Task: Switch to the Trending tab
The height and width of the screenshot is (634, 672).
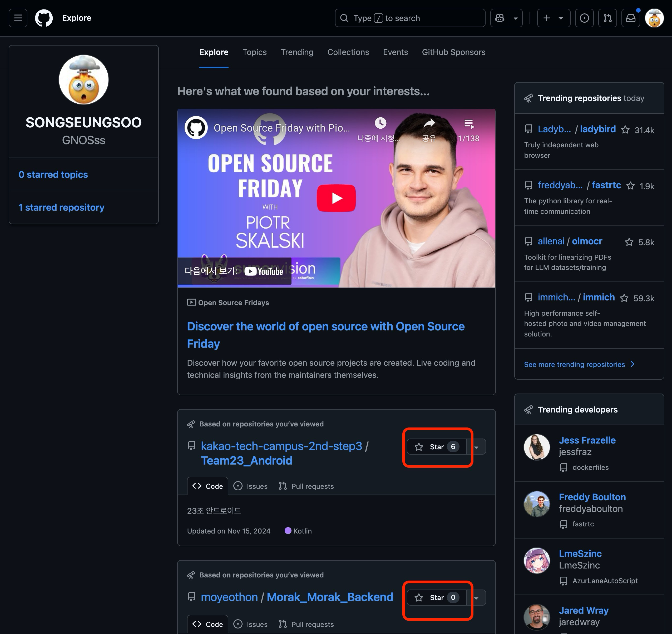Action: (x=297, y=52)
